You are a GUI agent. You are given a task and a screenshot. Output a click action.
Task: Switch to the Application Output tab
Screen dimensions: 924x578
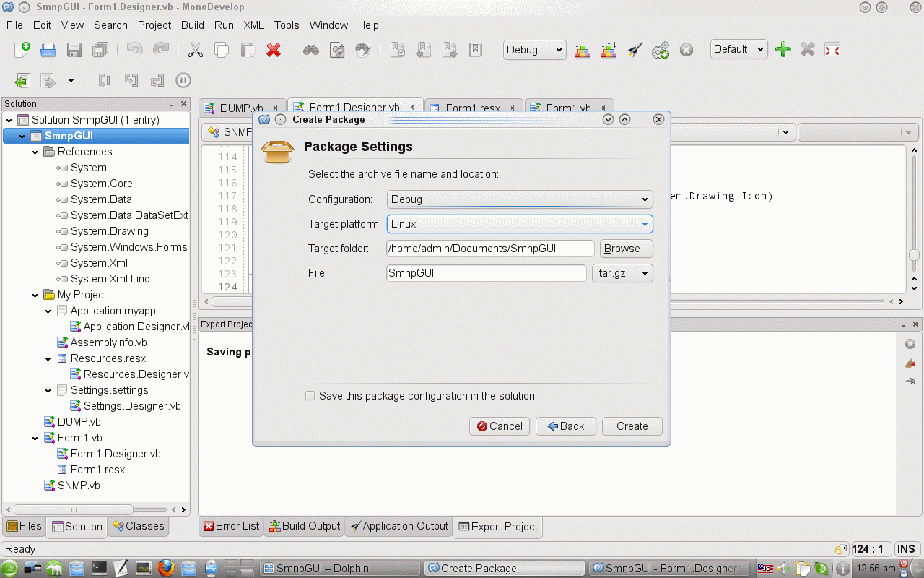(x=398, y=526)
